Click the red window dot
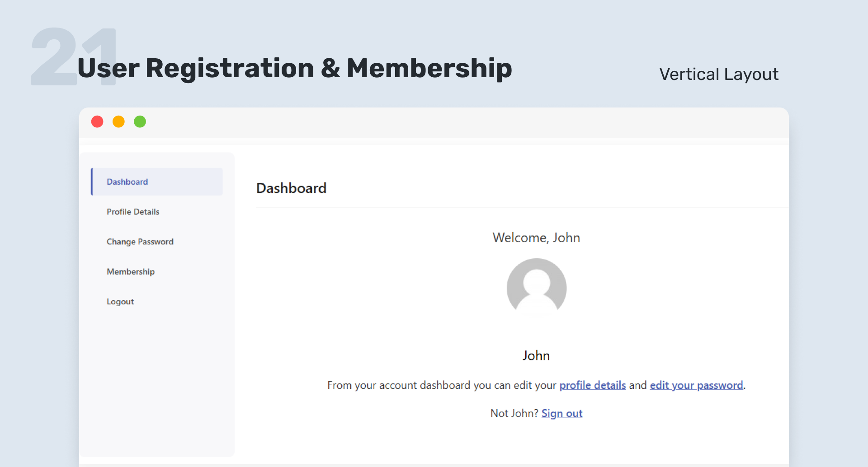This screenshot has height=467, width=868. 97,121
